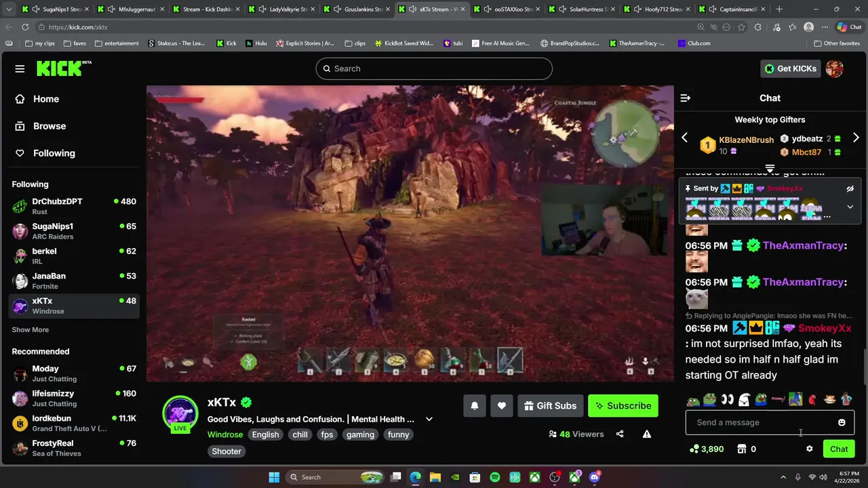Viewport: 868px width, 488px height.
Task: Report the stream using warning triangle icon
Action: 647,434
